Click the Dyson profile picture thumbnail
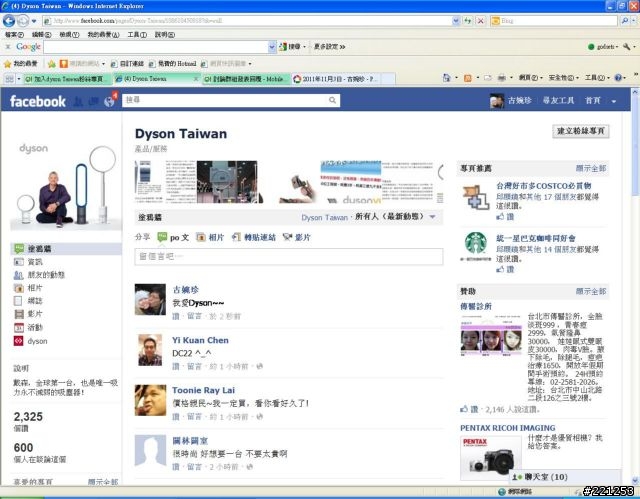This screenshot has width=640, height=499. (66, 184)
